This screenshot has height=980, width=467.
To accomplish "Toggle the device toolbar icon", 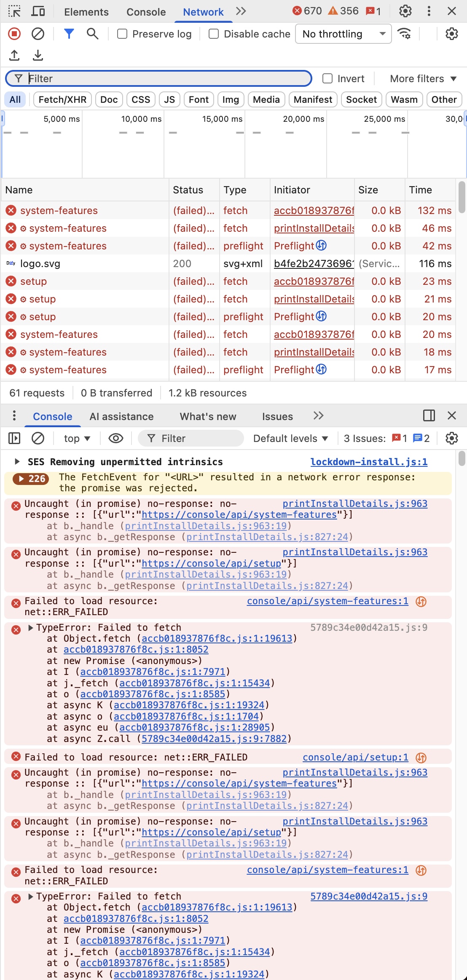I will pos(38,11).
